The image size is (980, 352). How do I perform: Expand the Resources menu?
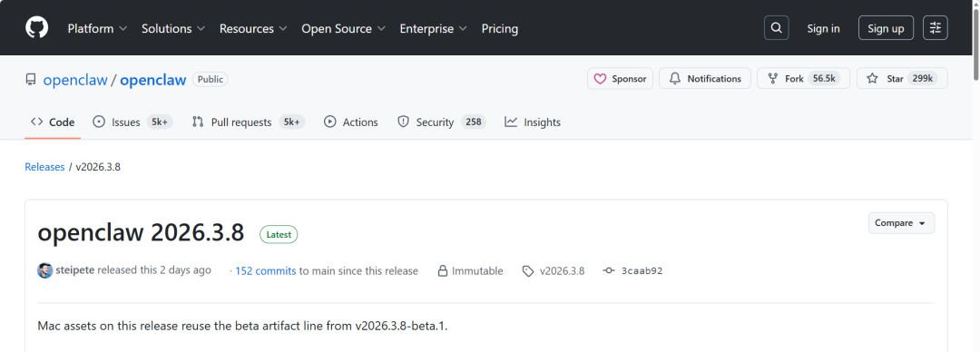point(253,28)
